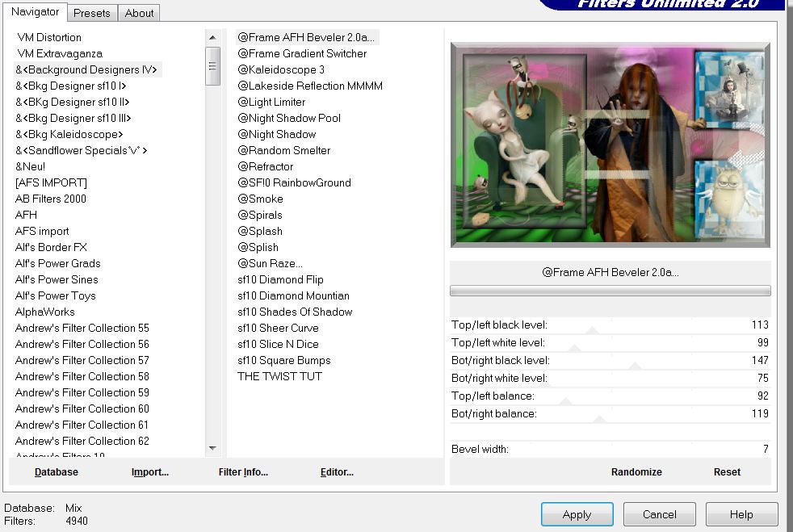This screenshot has height=532, width=793.
Task: Select AFS import category
Action: tap(42, 231)
